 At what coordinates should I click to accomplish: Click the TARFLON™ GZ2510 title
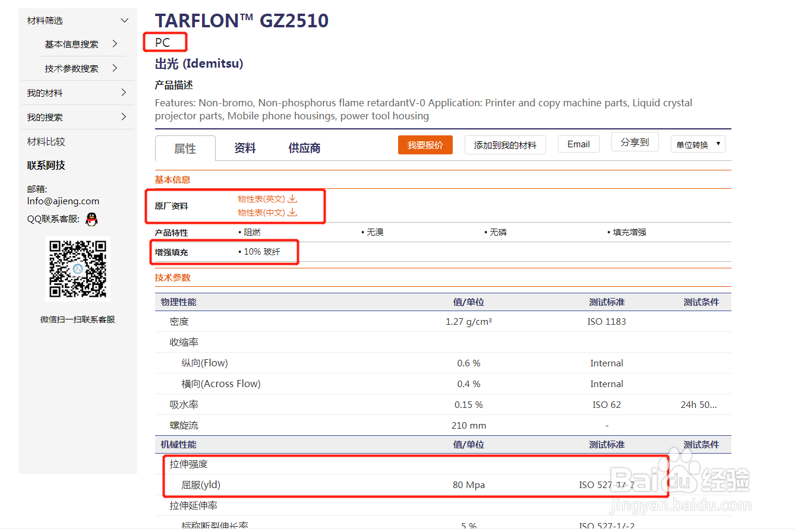242,21
